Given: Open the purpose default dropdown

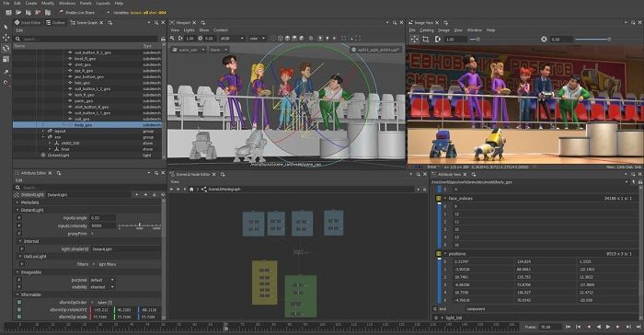Looking at the screenshot, I should coord(102,280).
